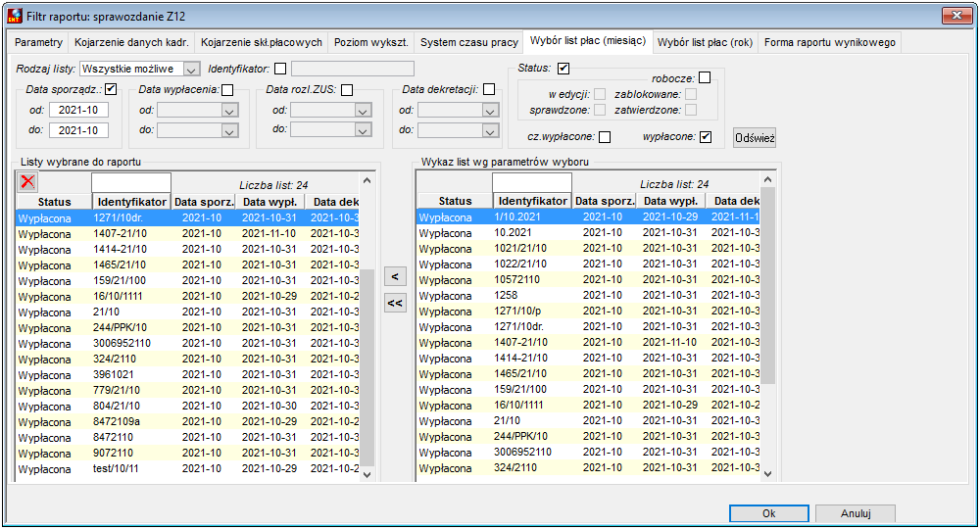Sort right list by Data wypł. header
This screenshot has width=980, height=529.
coord(670,201)
